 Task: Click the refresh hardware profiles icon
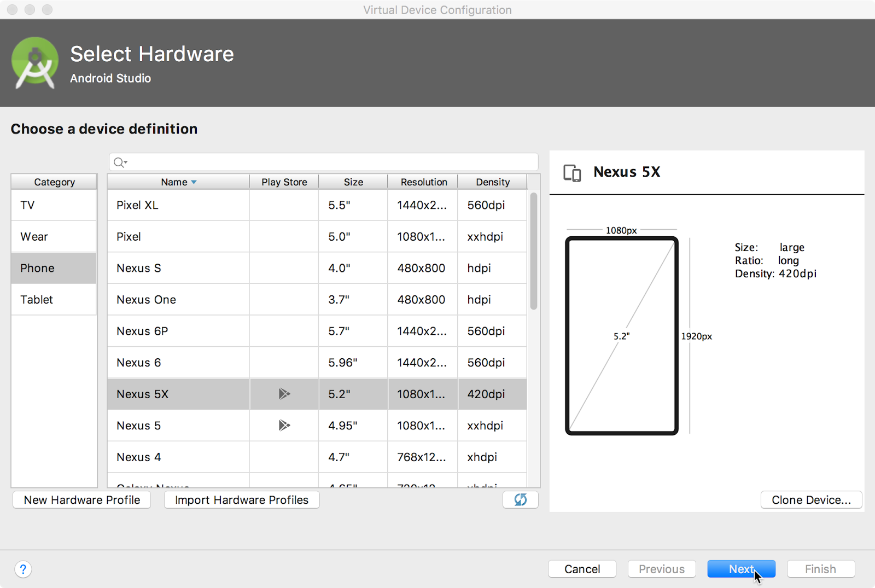click(520, 499)
